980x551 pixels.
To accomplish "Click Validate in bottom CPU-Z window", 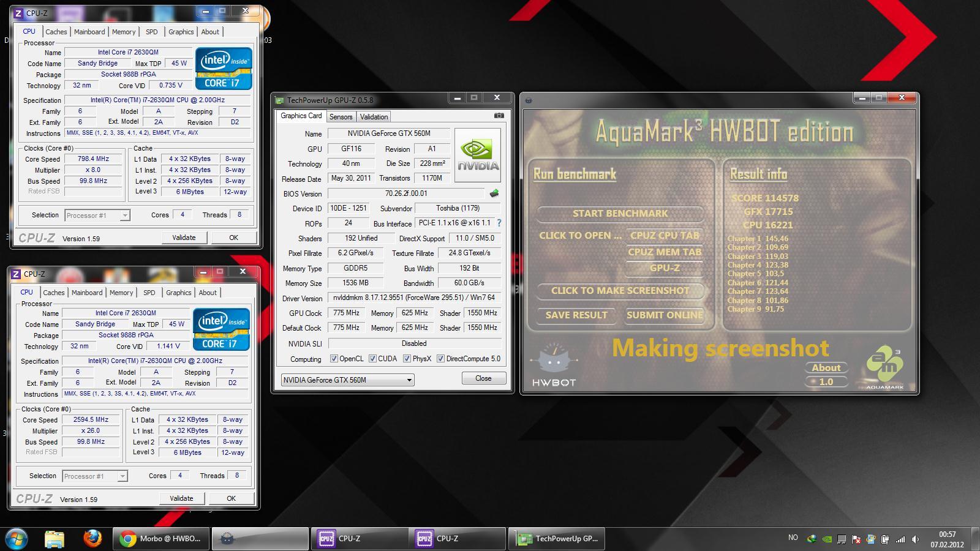I will point(181,498).
